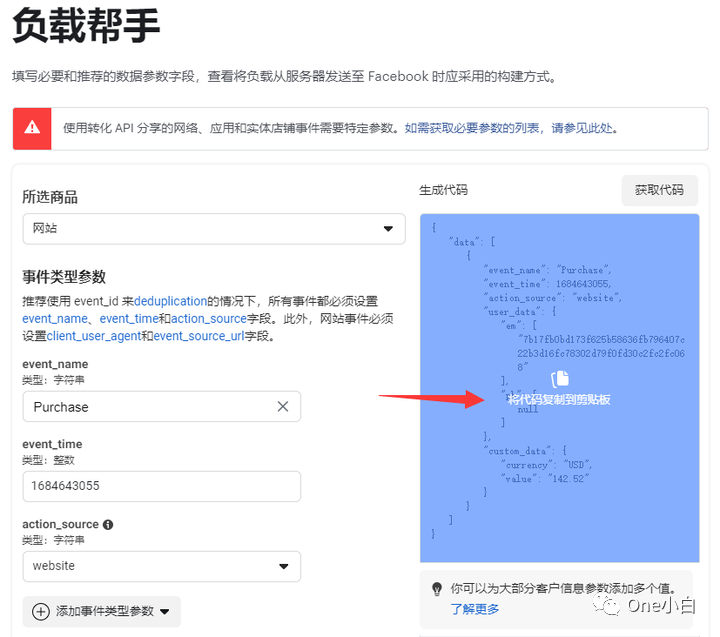Click the "value": "142.52" code line
This screenshot has height=637, width=720.
click(x=545, y=479)
